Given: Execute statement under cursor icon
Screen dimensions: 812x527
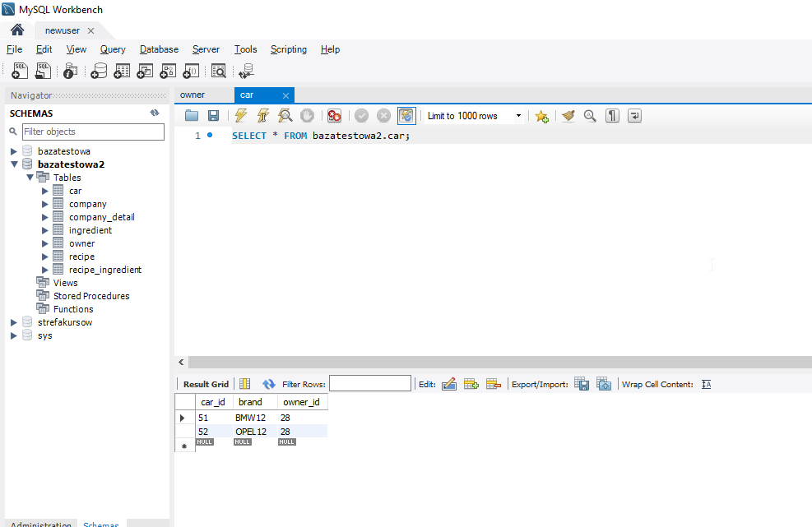Looking at the screenshot, I should pos(263,115).
